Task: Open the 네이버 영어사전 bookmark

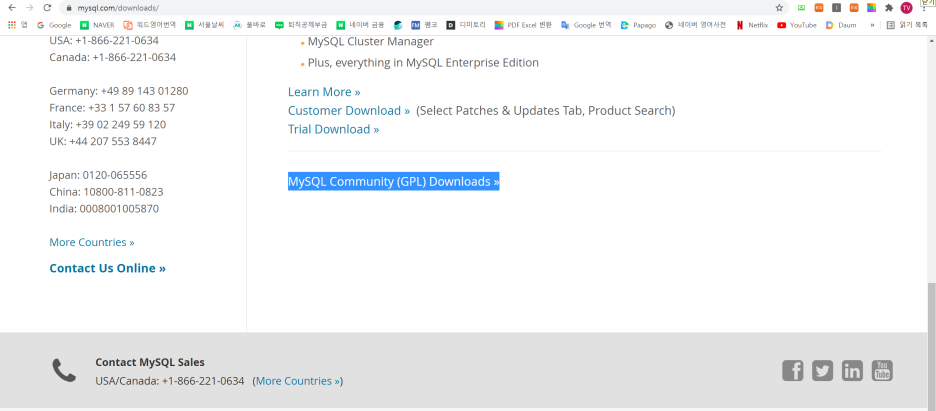Action: pyautogui.click(x=695, y=25)
